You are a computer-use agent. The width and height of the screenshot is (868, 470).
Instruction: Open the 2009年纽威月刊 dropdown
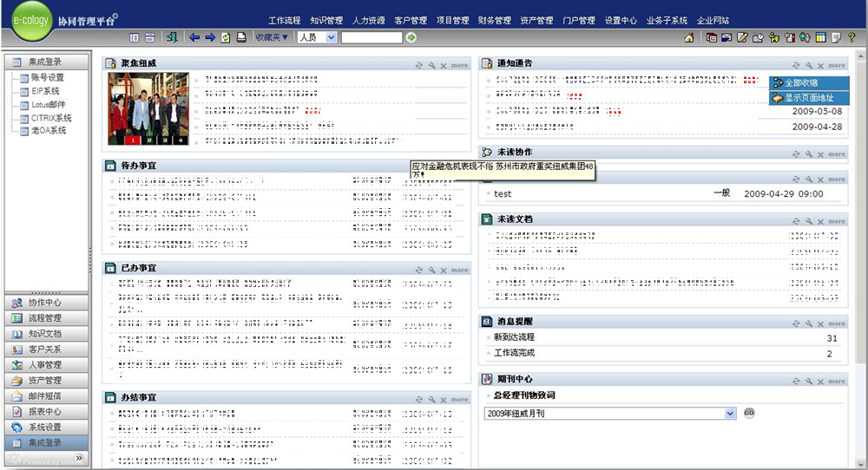click(x=610, y=413)
